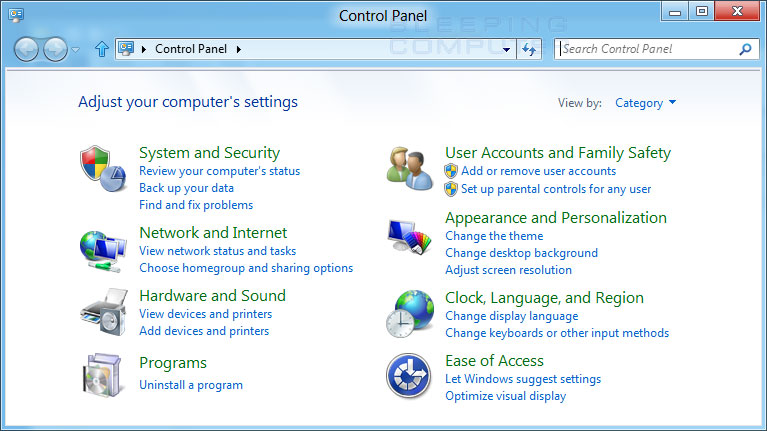Open System and Security category
Screen dimensions: 767x431
point(209,153)
